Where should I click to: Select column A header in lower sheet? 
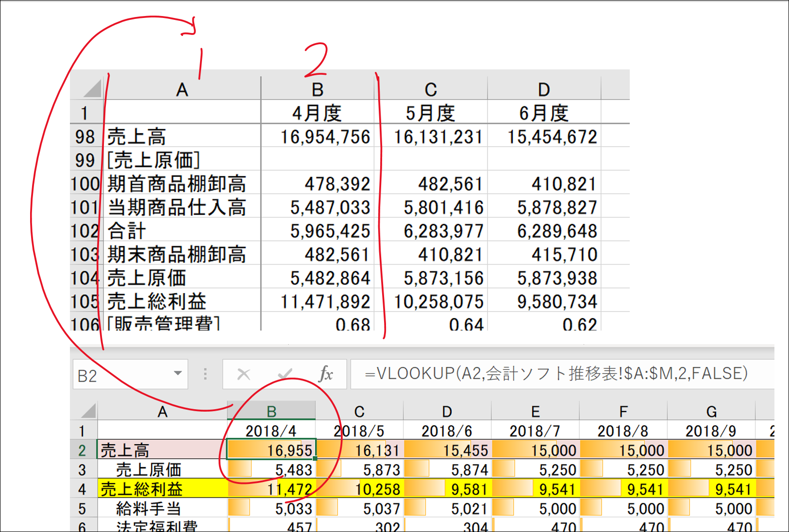coord(162,411)
